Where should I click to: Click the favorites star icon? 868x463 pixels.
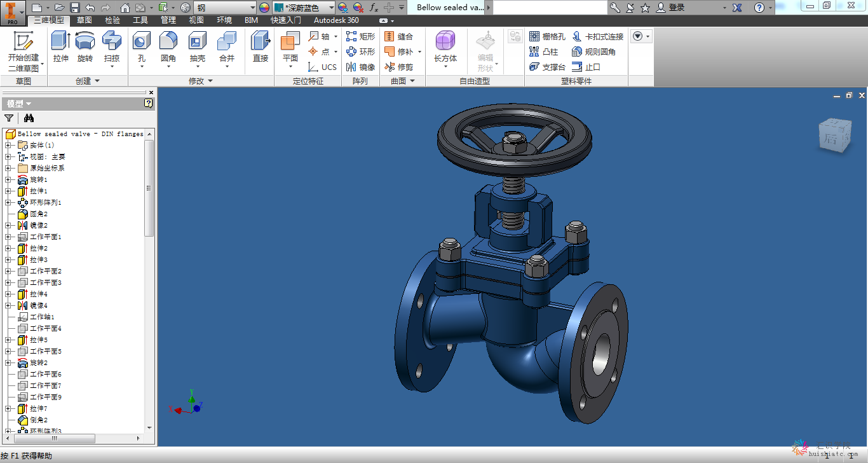pos(646,8)
